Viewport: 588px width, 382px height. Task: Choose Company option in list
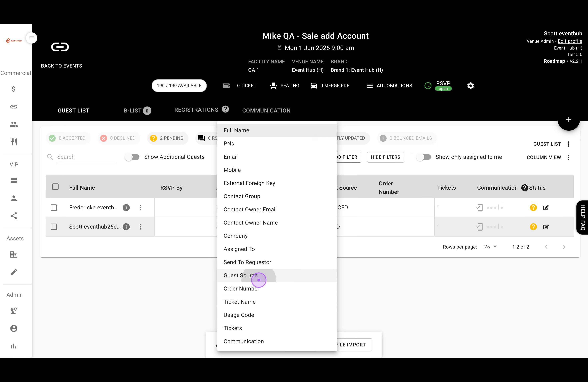click(x=277, y=236)
